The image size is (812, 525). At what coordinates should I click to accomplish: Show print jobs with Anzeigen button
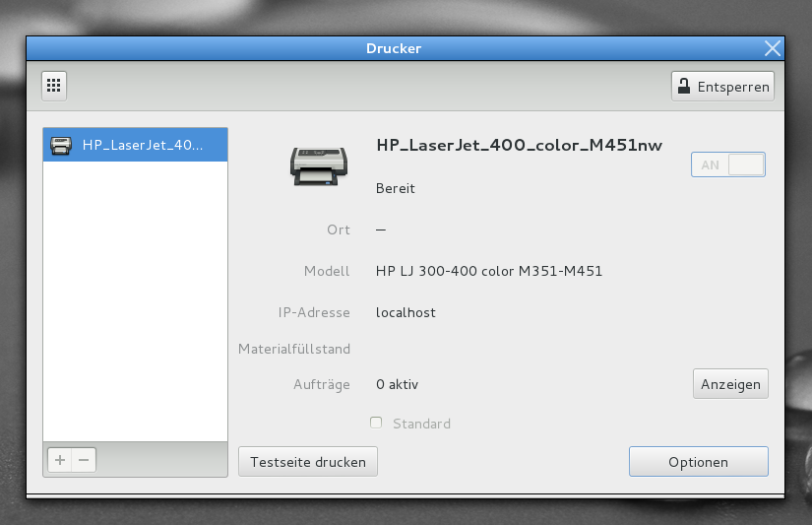730,384
